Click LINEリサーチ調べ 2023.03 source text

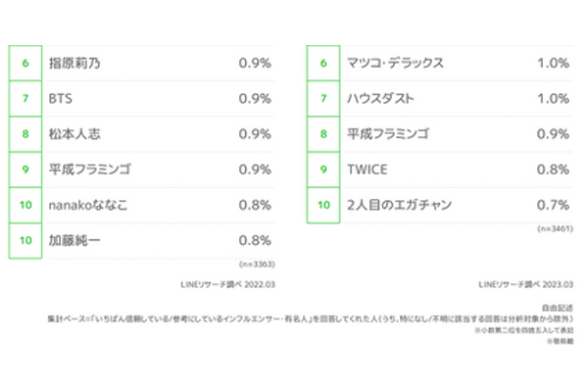(x=525, y=285)
